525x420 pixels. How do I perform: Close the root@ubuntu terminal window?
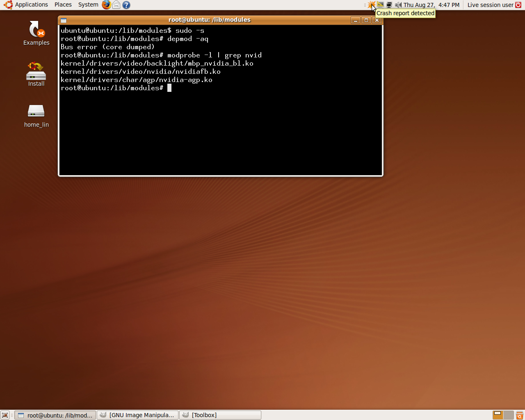377,20
